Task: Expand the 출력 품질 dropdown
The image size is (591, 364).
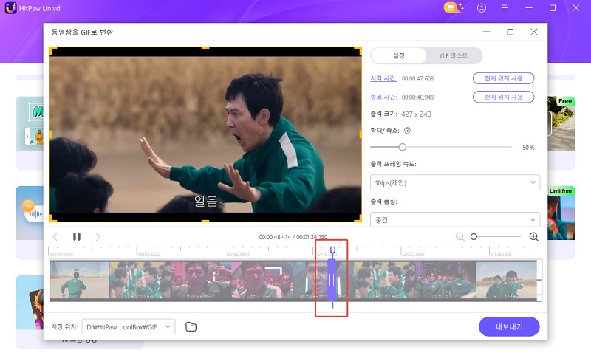Action: pyautogui.click(x=454, y=219)
